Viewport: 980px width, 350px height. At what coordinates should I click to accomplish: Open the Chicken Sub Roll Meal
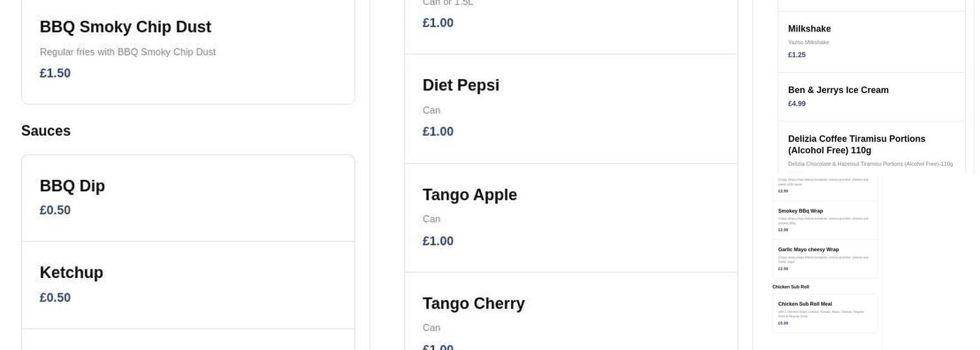pyautogui.click(x=805, y=304)
